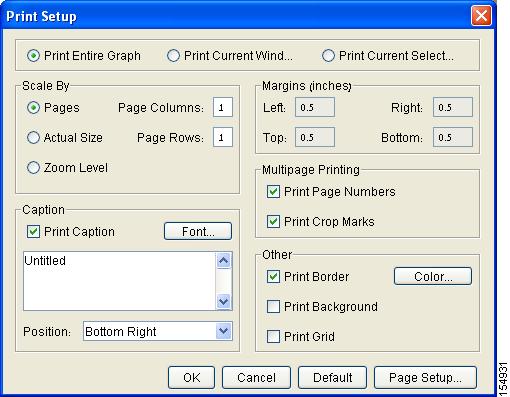510x397 pixels.
Task: Click caption text scroll down arrow
Action: click(x=223, y=302)
